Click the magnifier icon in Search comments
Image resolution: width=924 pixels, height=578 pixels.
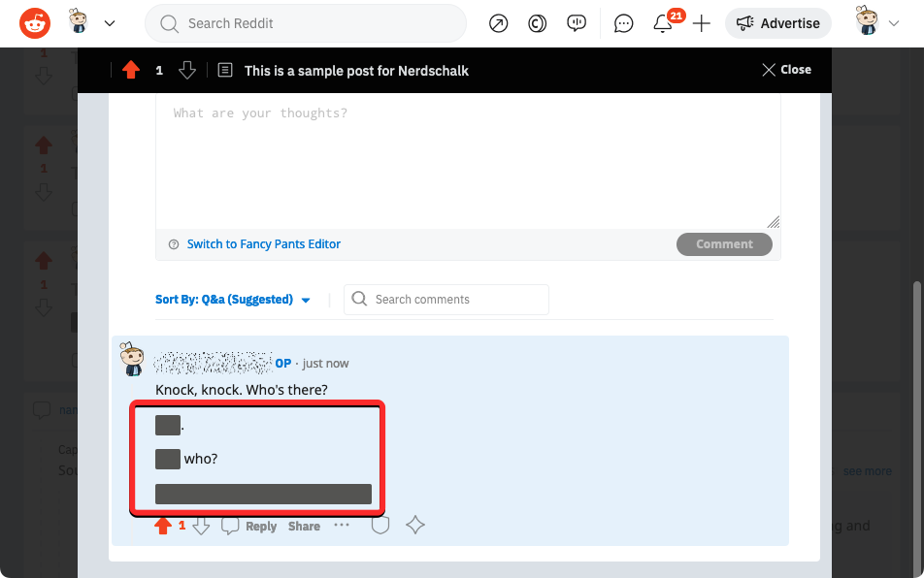tap(359, 299)
